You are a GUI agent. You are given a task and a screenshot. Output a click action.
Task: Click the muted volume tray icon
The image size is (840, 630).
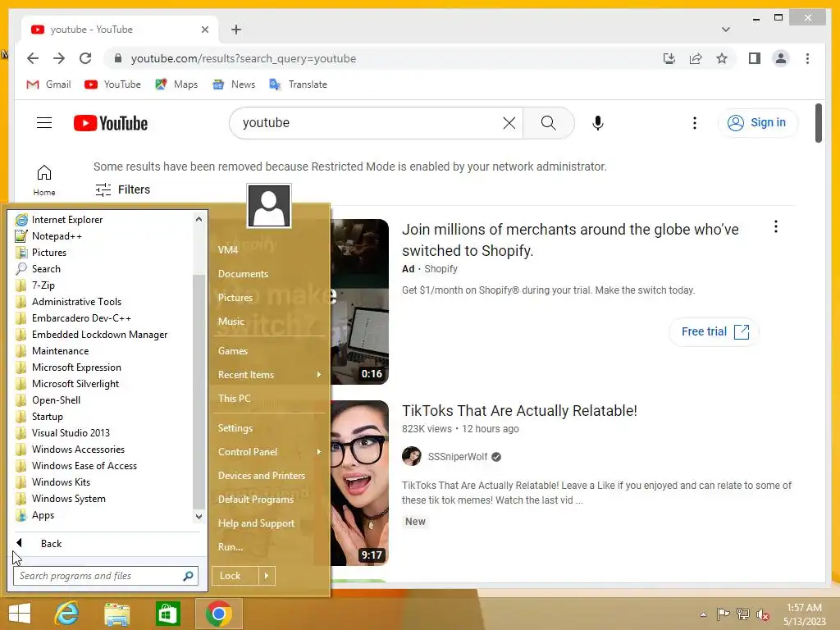point(762,614)
